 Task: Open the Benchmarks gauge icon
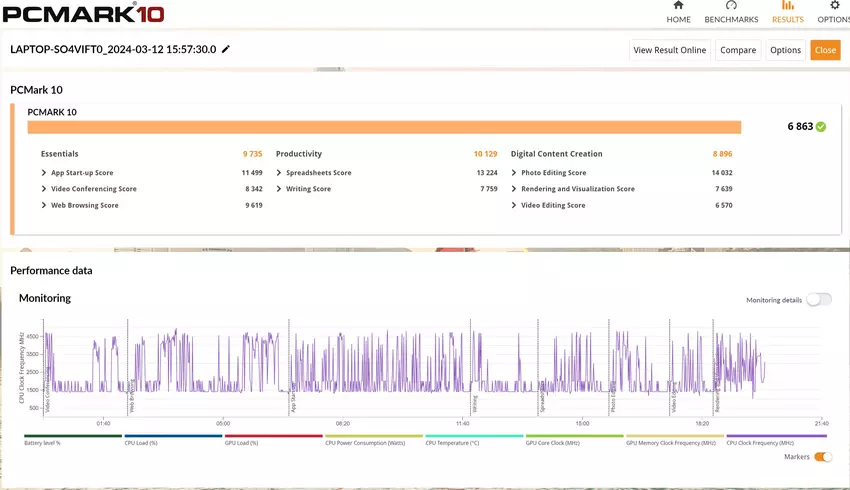click(731, 6)
